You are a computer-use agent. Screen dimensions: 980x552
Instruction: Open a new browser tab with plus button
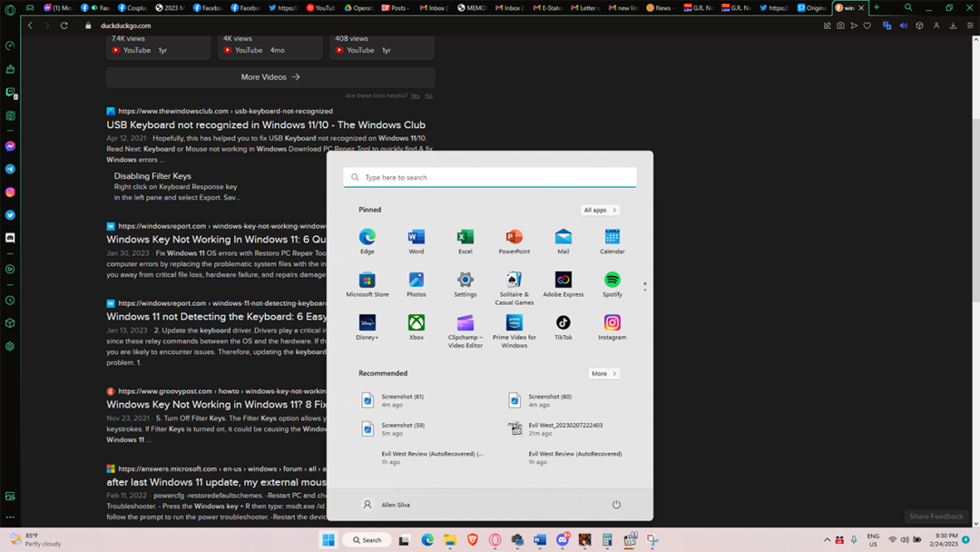point(877,7)
